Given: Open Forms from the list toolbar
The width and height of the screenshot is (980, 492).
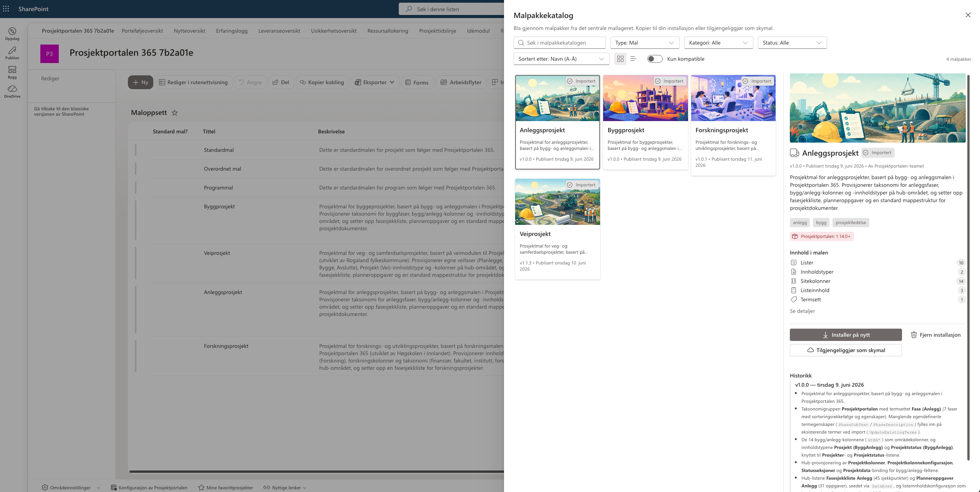Looking at the screenshot, I should (x=417, y=82).
